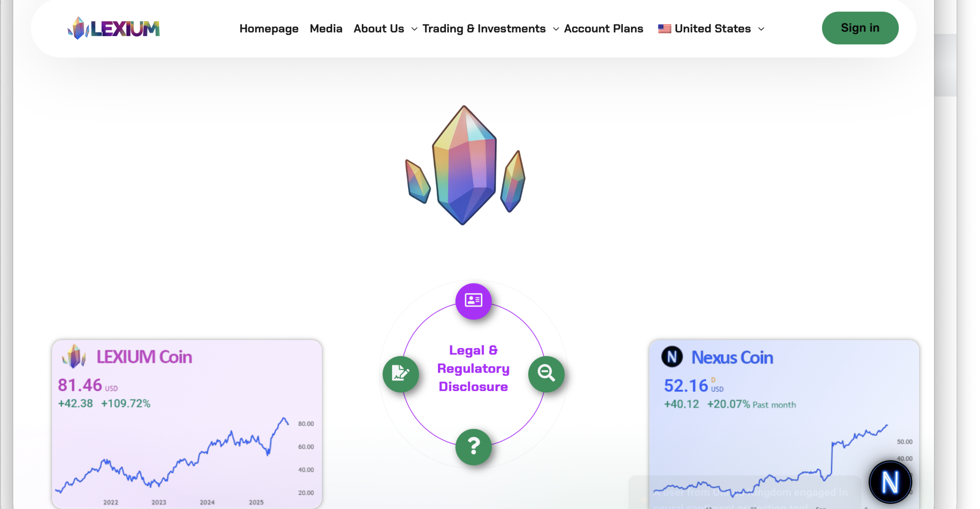Screen dimensions: 980x509
Task: Select the green document signing icon
Action: click(400, 374)
